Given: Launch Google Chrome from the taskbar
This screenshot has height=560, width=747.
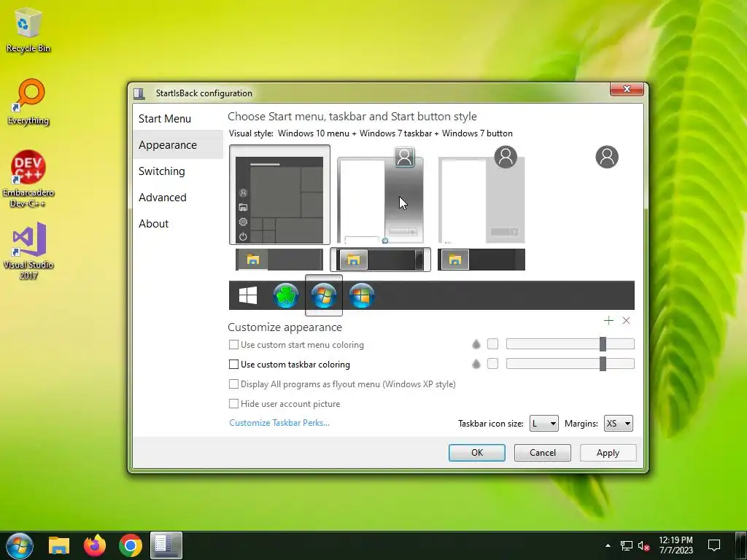Looking at the screenshot, I should [x=131, y=545].
